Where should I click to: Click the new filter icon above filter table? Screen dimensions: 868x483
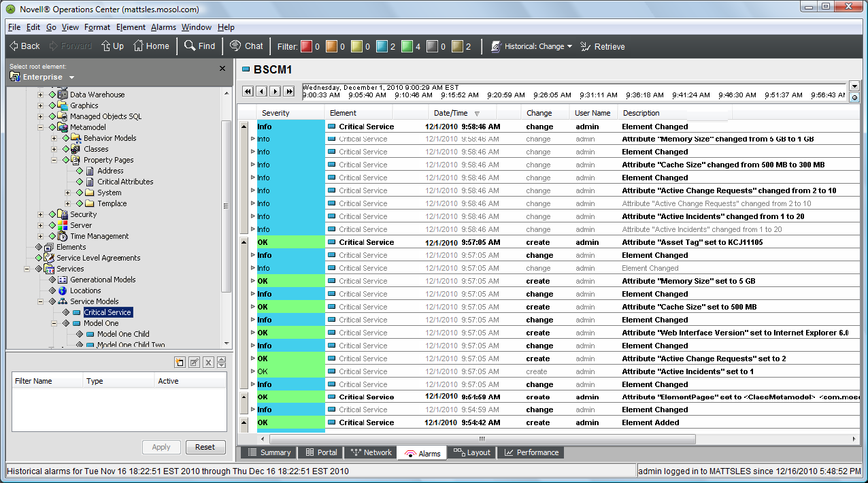(x=180, y=363)
